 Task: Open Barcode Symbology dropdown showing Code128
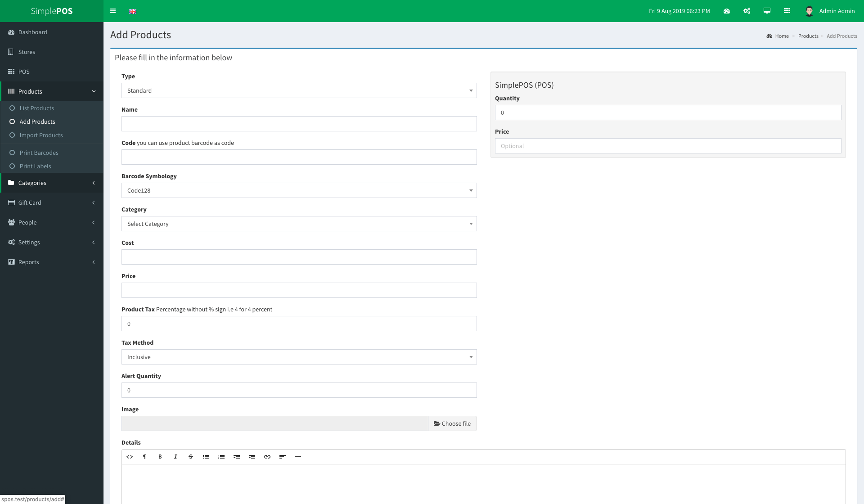click(x=299, y=190)
